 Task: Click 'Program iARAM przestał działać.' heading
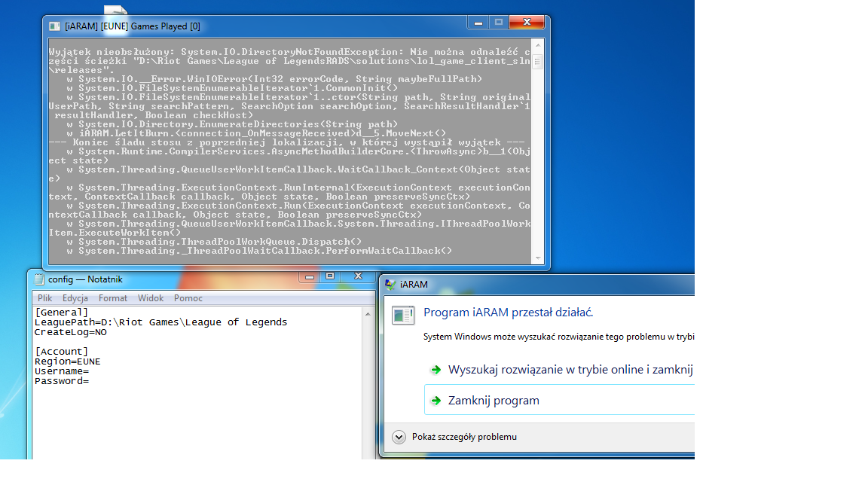[x=508, y=313]
